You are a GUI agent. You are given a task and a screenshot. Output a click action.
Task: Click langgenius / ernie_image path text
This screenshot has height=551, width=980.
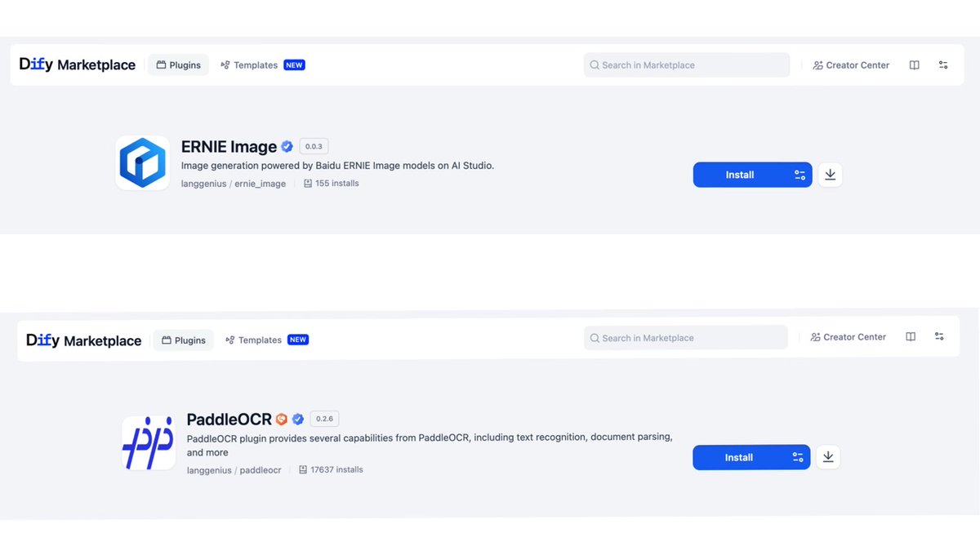(x=234, y=184)
